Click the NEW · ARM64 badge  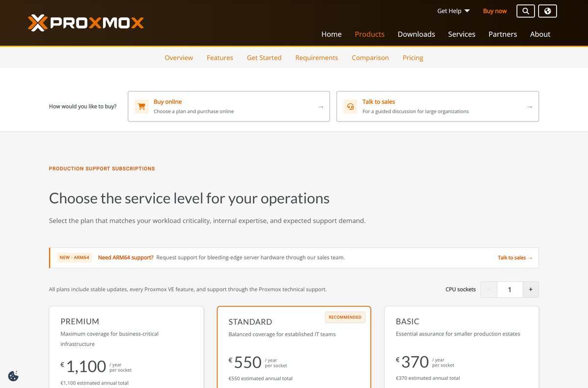pyautogui.click(x=74, y=258)
